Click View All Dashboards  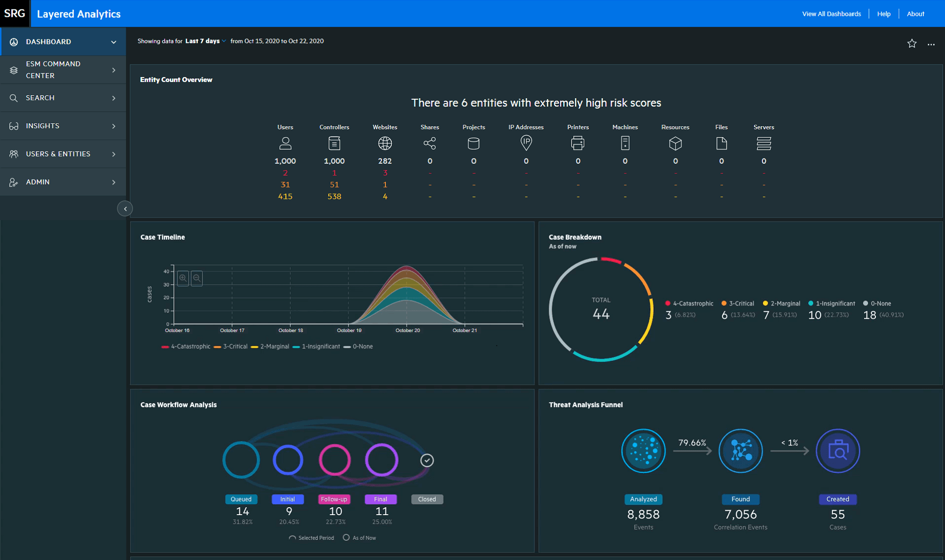[x=831, y=13]
